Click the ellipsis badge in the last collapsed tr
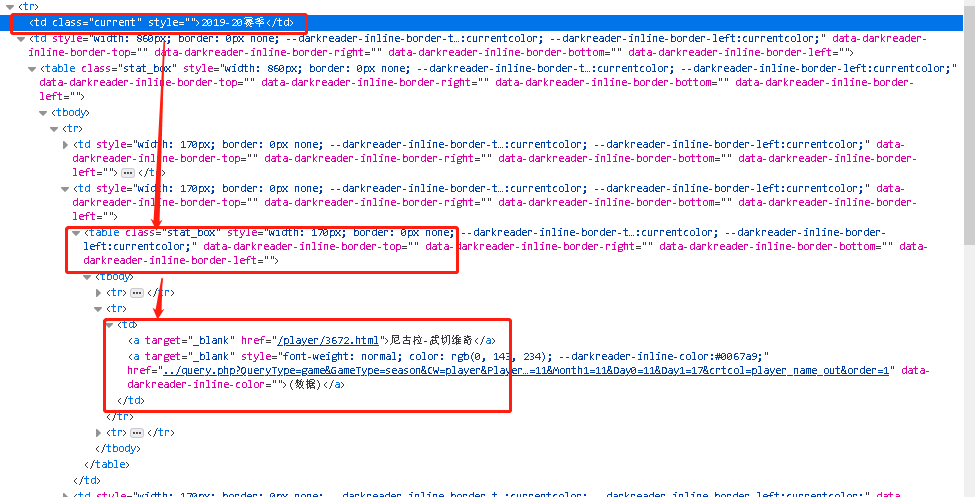This screenshot has width=975, height=497. (x=137, y=433)
